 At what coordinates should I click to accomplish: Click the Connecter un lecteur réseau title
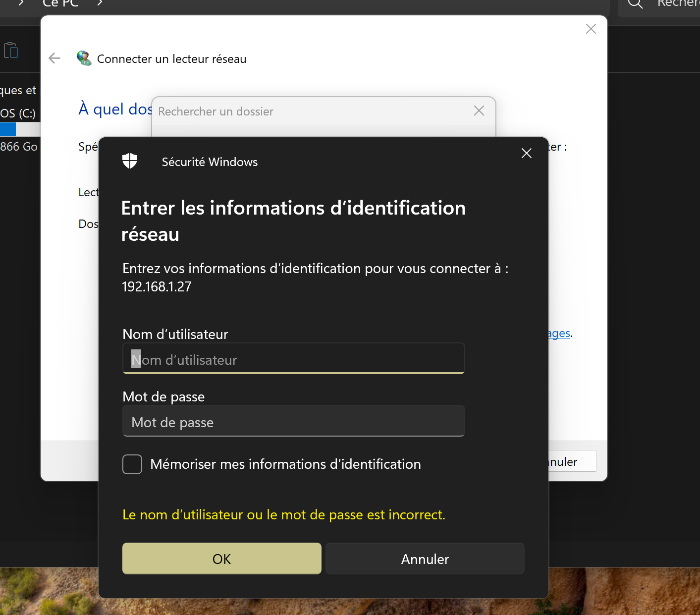point(171,59)
